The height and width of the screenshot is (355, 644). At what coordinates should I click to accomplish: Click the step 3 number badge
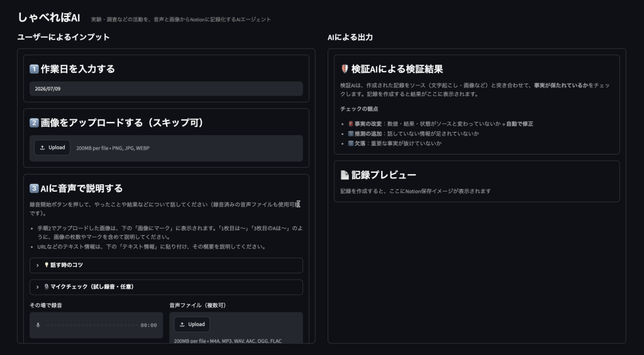(34, 188)
